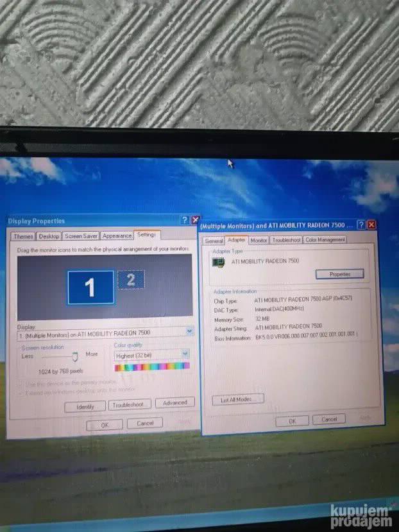Close the Display Properties window
This screenshot has height=532, width=399.
click(195, 220)
